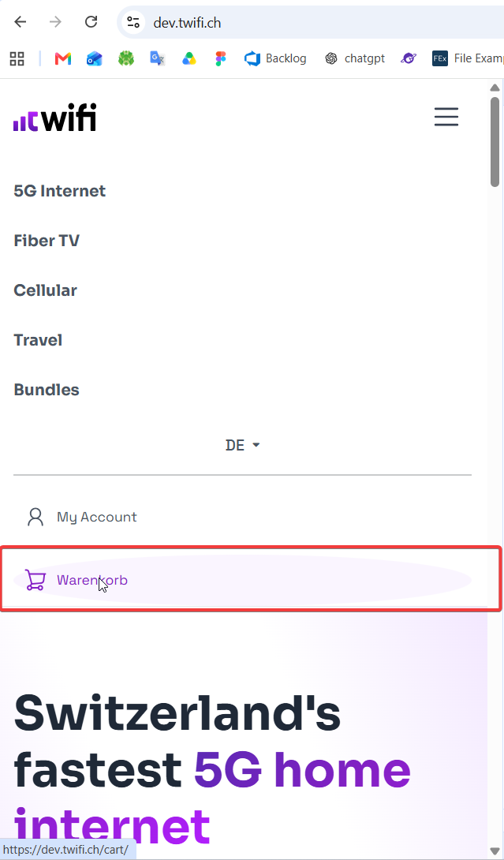
Task: Click the site information icon in address bar
Action: 133,23
